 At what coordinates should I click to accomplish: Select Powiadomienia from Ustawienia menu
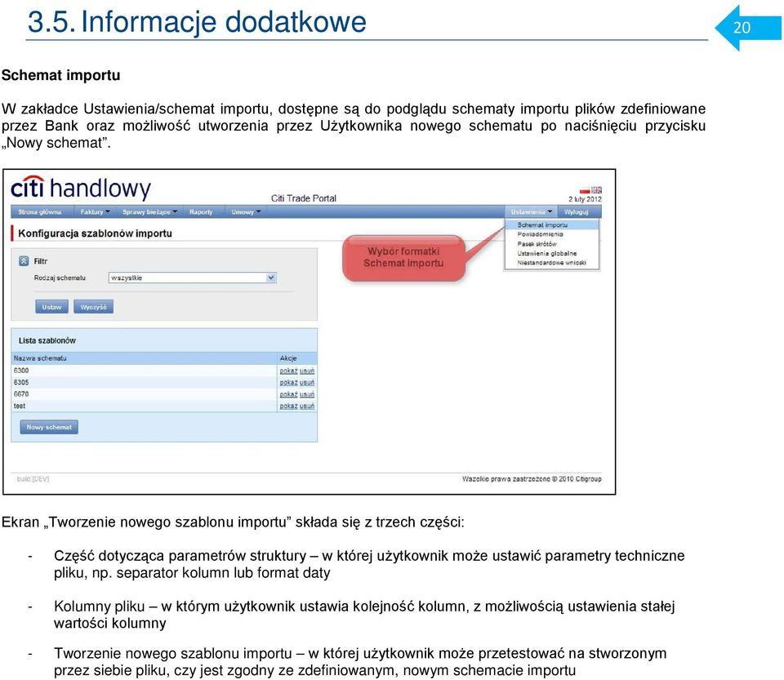pos(540,234)
